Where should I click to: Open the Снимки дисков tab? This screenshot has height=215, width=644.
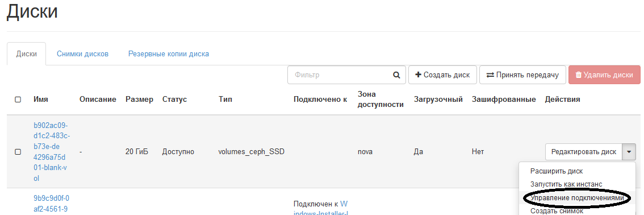coord(82,54)
